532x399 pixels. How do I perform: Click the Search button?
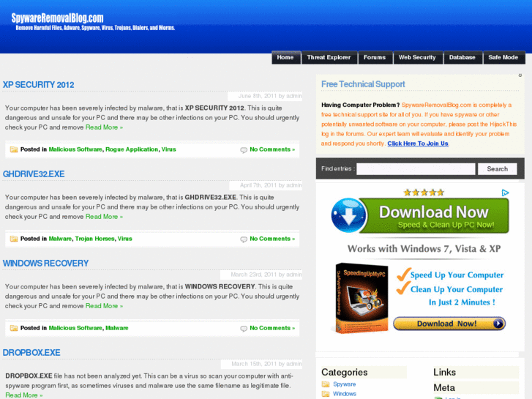[498, 169]
